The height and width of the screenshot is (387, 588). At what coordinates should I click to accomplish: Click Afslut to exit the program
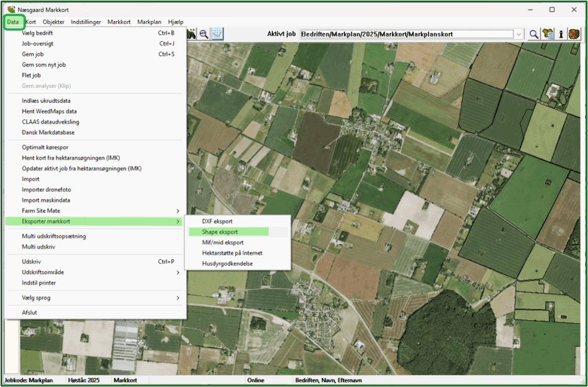(29, 312)
